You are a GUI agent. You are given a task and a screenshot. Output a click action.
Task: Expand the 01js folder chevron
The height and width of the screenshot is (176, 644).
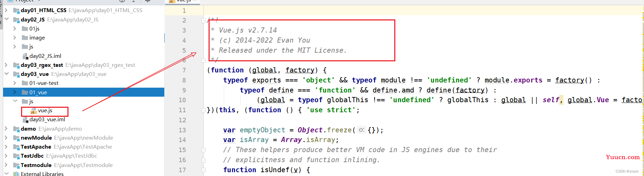click(15, 28)
